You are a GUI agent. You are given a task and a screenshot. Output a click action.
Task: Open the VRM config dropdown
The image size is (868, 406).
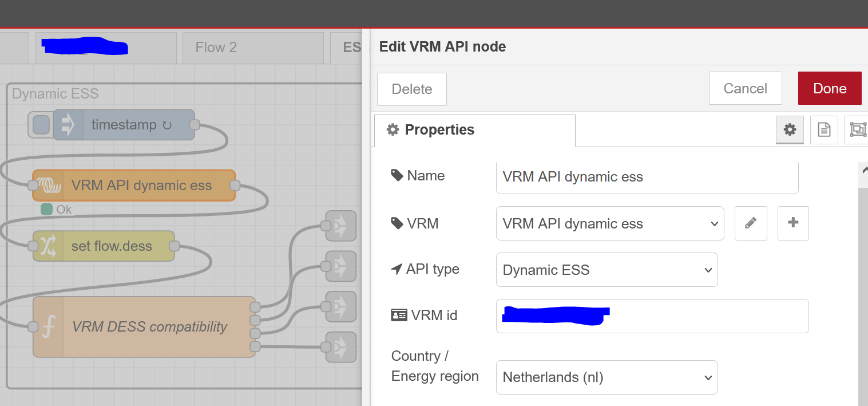[x=610, y=223]
